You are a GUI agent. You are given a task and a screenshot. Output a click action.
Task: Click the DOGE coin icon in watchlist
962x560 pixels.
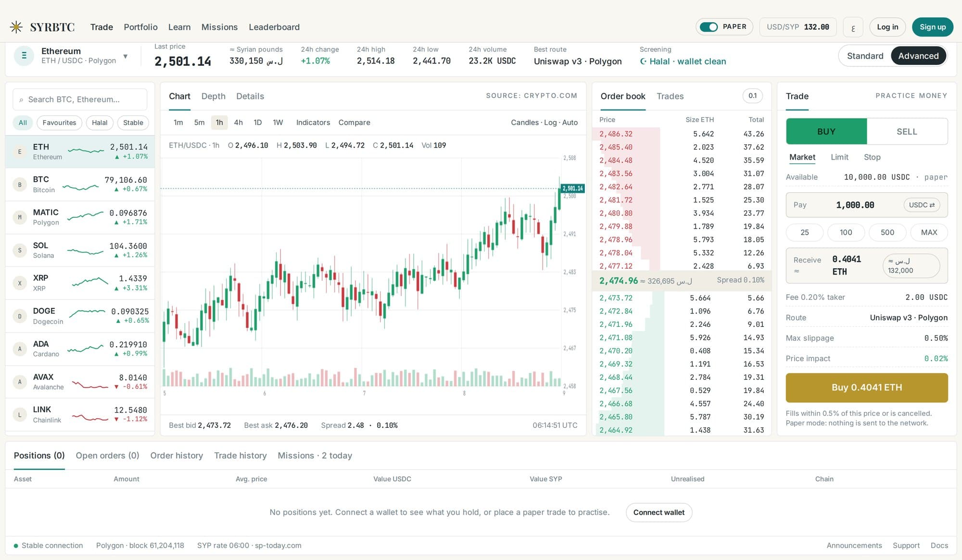20,316
